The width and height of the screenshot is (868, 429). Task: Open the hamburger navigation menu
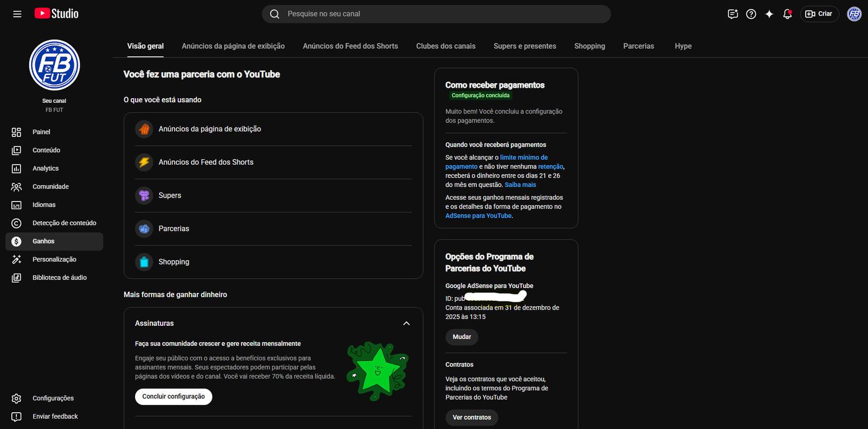(x=17, y=14)
